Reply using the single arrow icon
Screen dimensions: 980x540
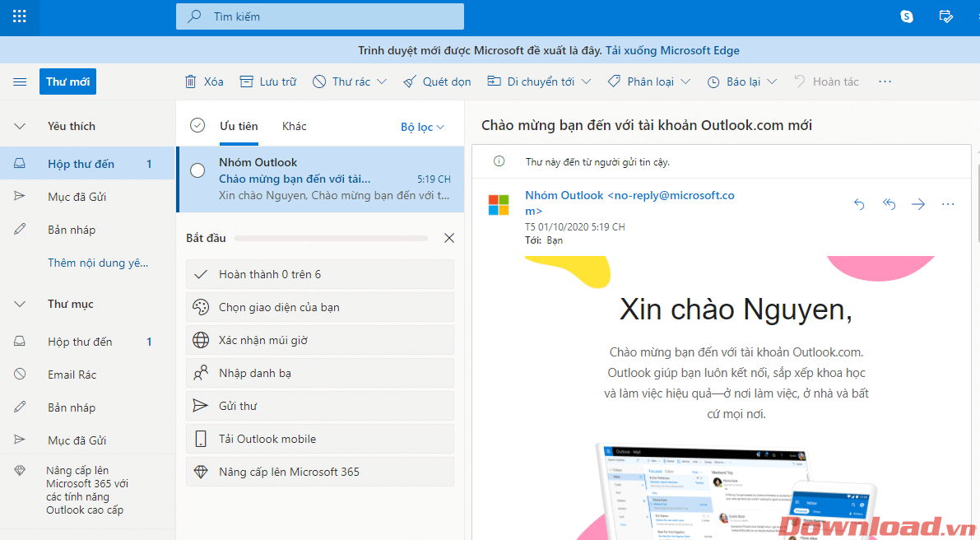[x=859, y=204]
